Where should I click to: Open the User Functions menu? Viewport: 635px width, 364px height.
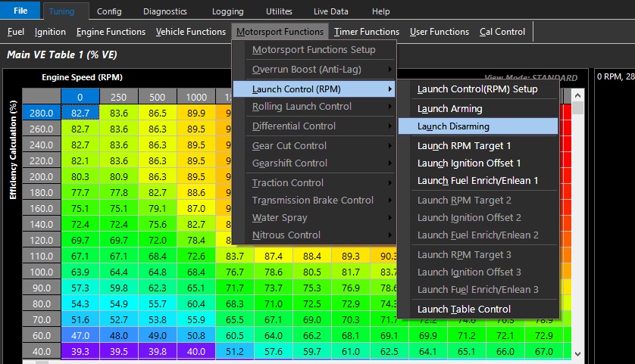tap(439, 32)
